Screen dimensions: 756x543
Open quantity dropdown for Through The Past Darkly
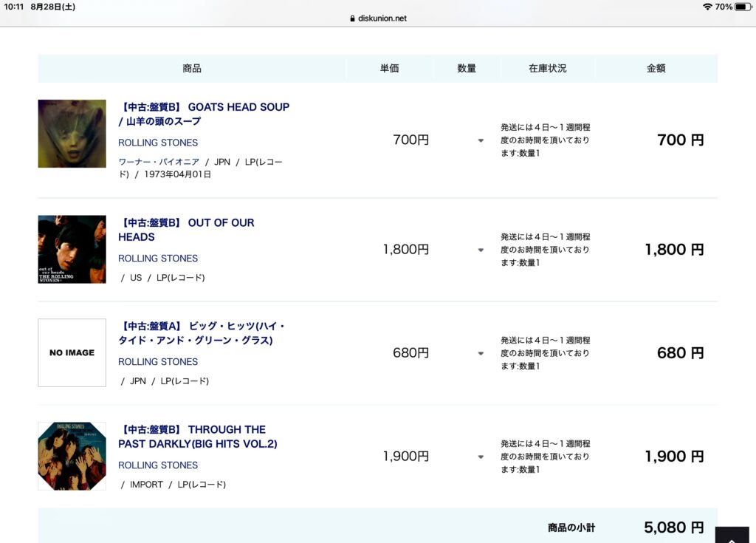481,457
